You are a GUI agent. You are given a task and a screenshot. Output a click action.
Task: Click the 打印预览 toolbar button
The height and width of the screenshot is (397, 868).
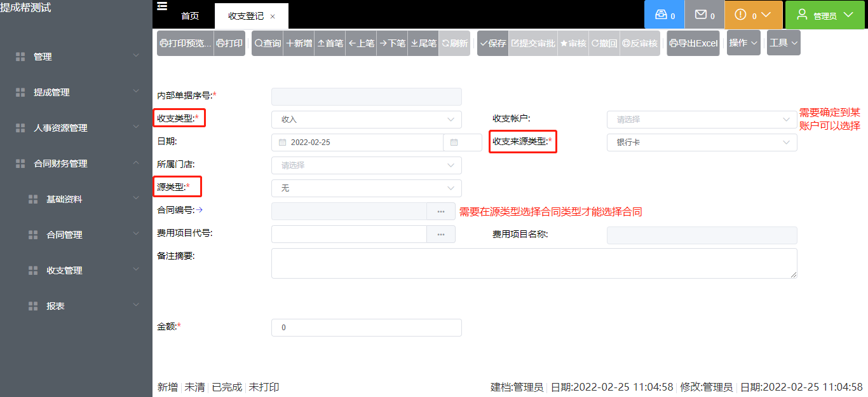click(x=186, y=43)
